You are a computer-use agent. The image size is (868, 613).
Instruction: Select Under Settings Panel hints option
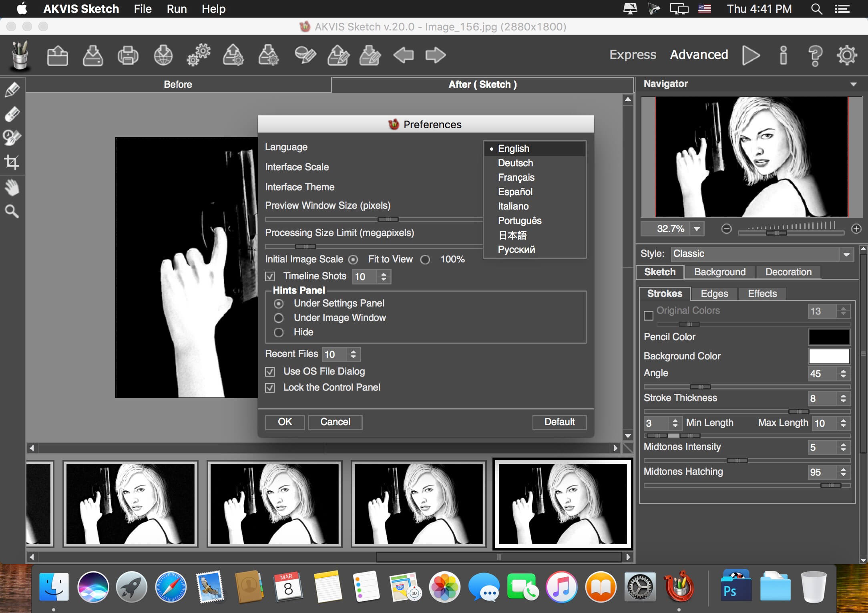[x=279, y=304]
